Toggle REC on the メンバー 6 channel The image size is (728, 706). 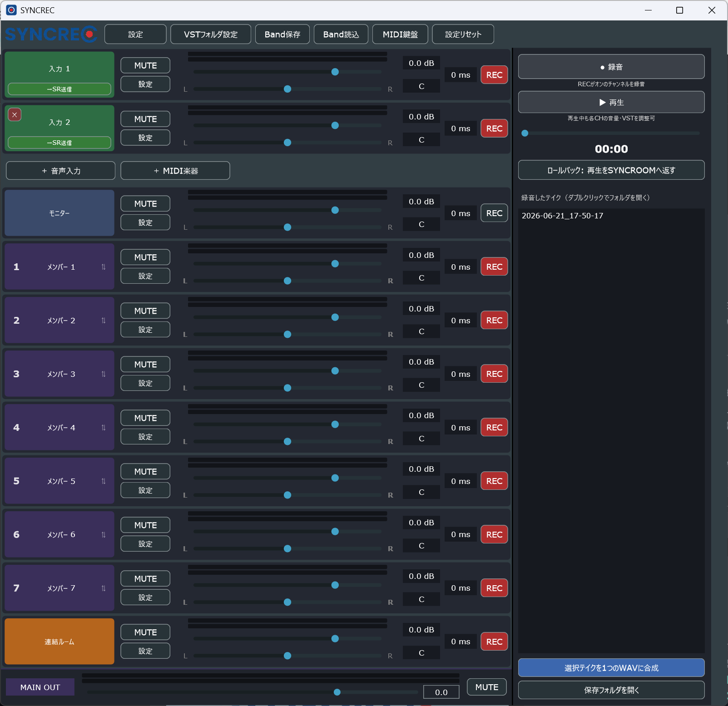494,535
